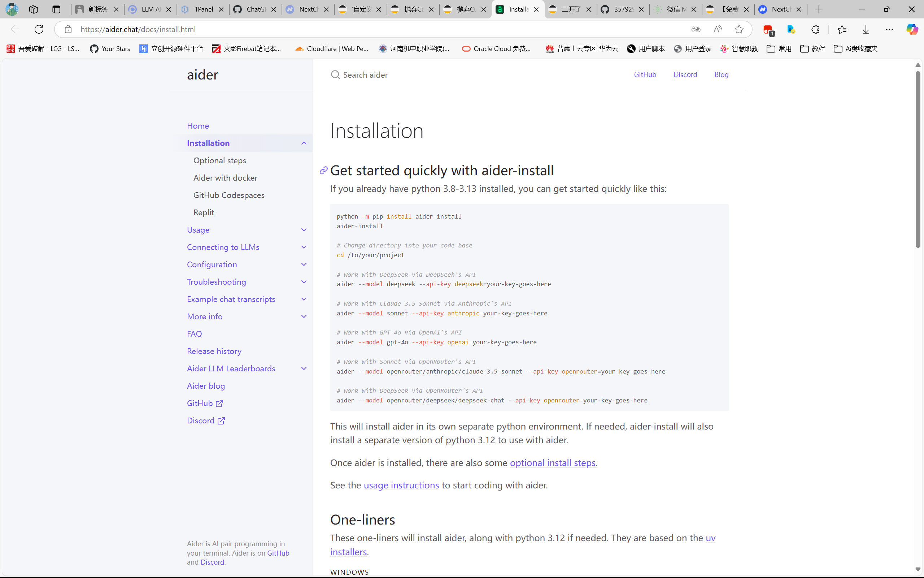This screenshot has width=924, height=578.
Task: Click the new tab plus icon
Action: (819, 9)
